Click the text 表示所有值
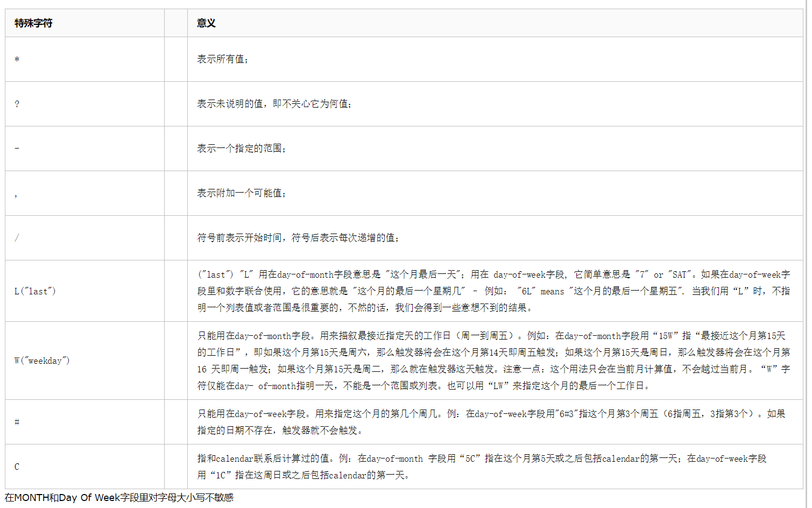The height and width of the screenshot is (508, 812). click(x=223, y=59)
